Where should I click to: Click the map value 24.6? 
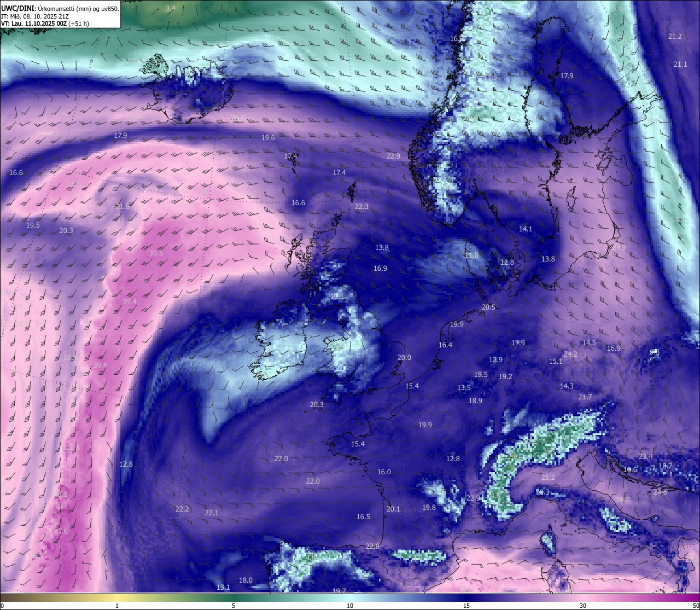point(660,492)
